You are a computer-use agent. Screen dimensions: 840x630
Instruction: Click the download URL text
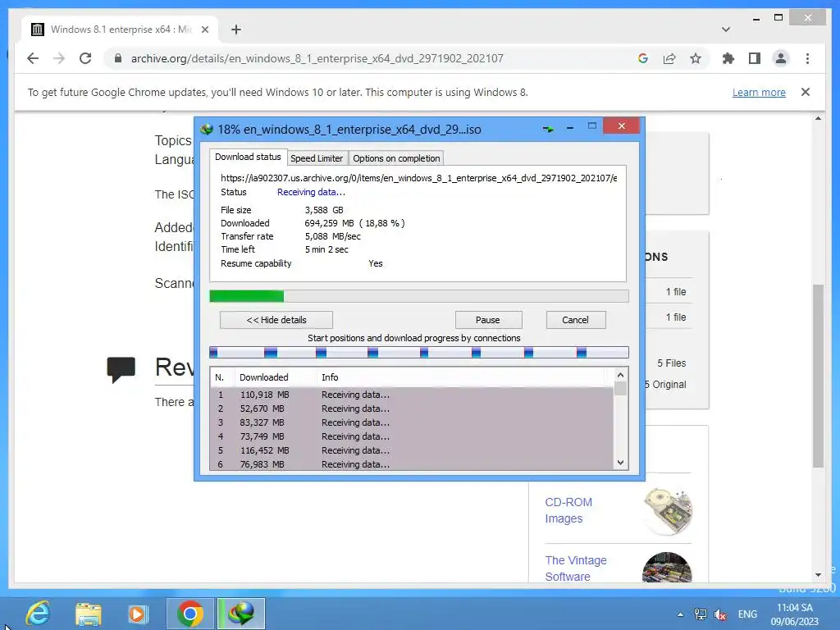(x=419, y=178)
